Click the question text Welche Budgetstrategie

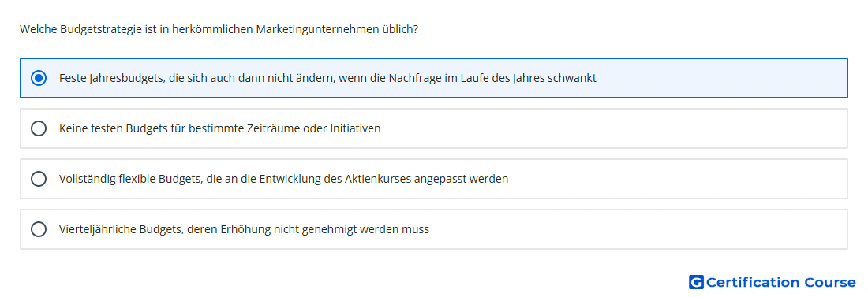click(219, 29)
